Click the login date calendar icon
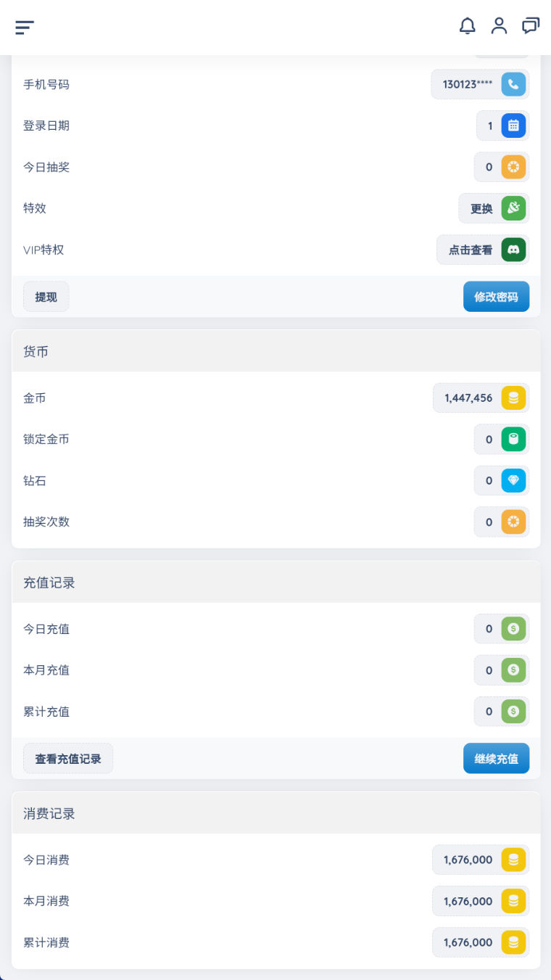Viewport: 551px width, 980px height. click(x=513, y=125)
